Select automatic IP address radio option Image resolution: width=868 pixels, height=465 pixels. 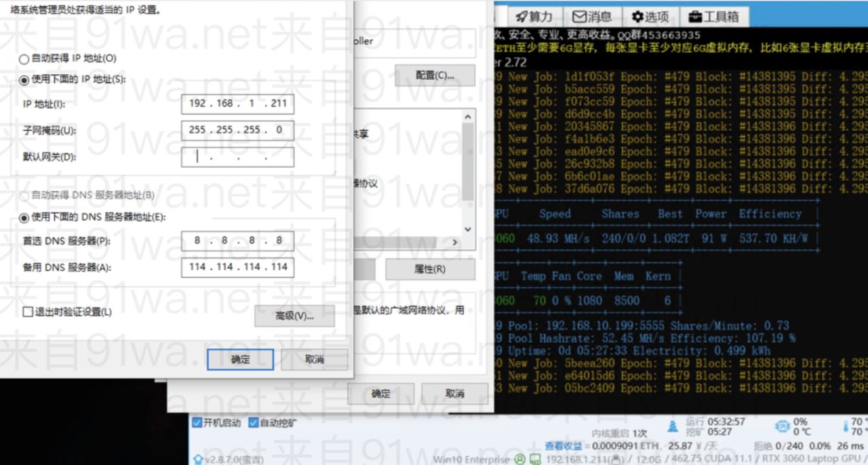point(24,59)
